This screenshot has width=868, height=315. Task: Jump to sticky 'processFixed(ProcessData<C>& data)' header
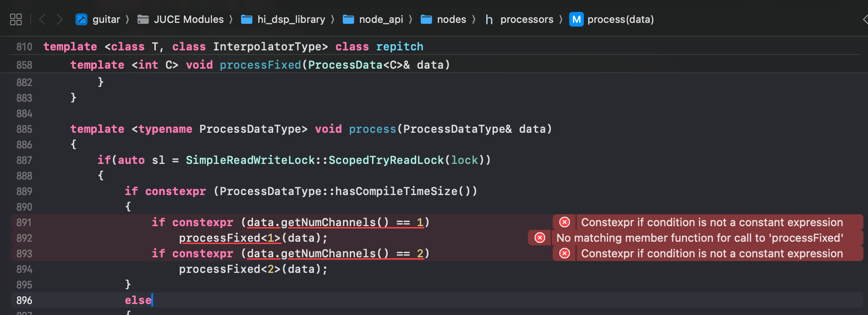[x=260, y=65]
